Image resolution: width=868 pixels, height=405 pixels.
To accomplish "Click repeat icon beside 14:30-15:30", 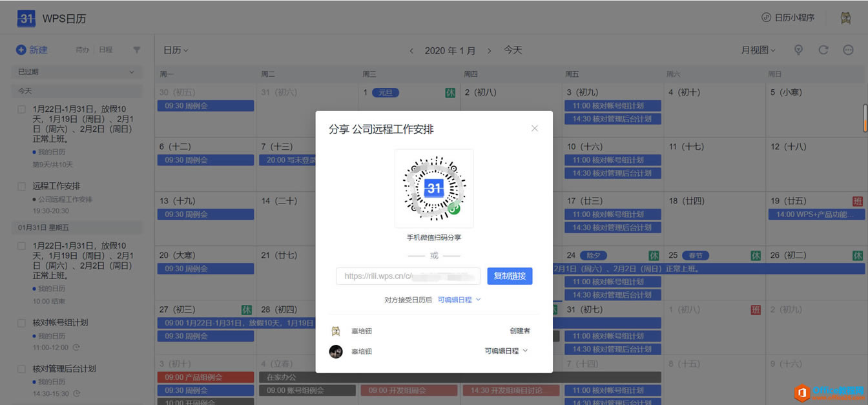I will 77,393.
